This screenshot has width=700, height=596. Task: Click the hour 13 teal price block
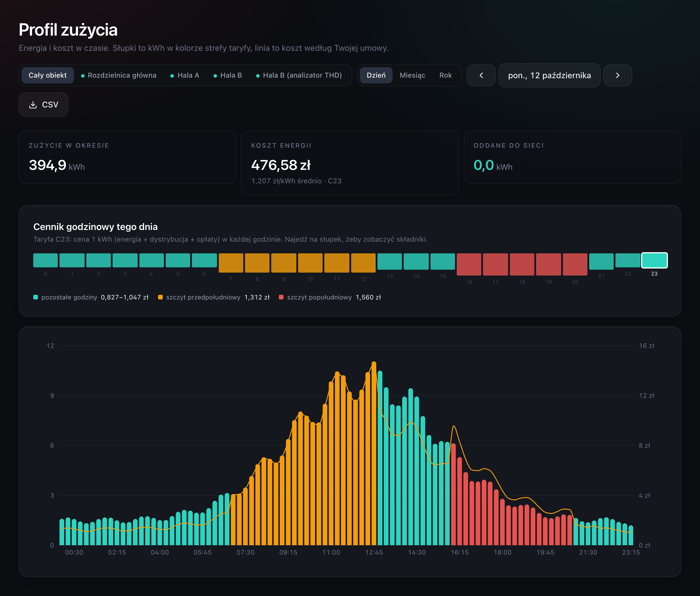390,262
